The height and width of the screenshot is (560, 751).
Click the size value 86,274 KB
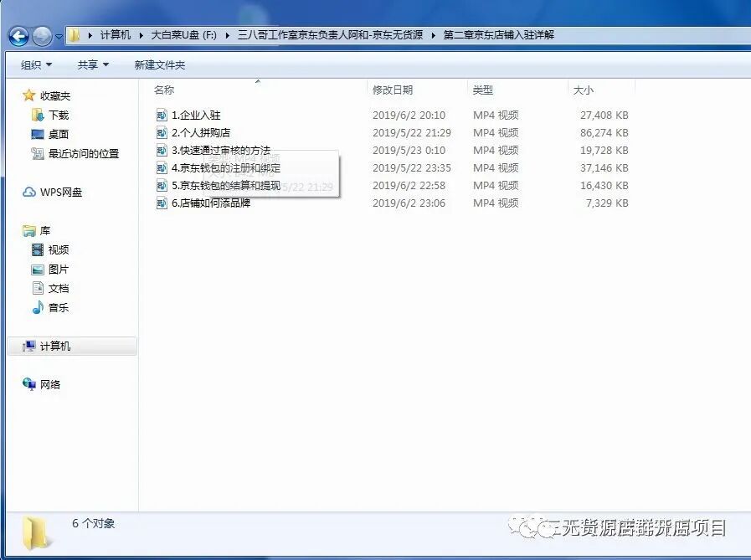[604, 133]
